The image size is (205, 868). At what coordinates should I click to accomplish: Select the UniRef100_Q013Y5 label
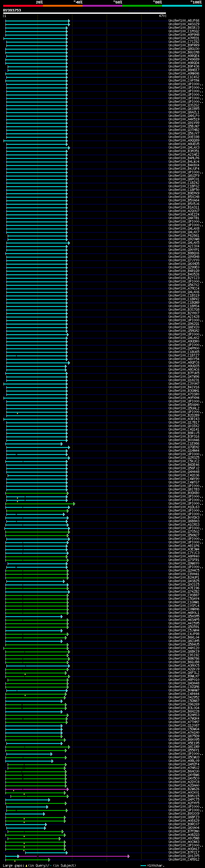point(184,856)
